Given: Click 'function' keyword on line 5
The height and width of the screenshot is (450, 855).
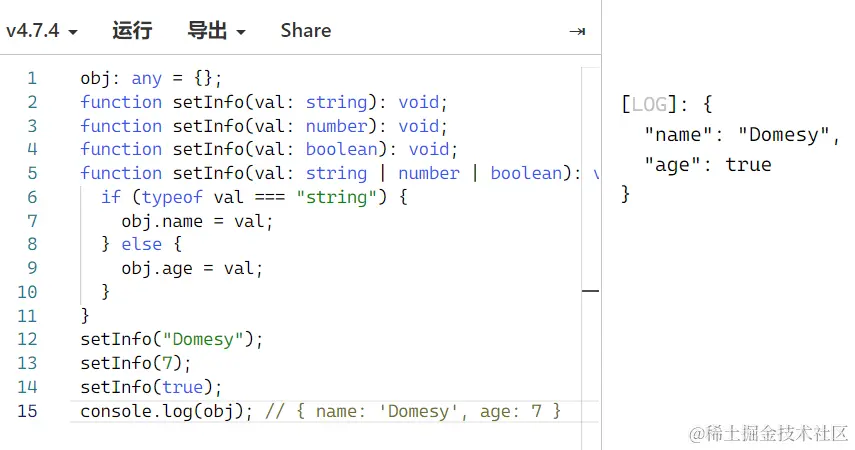Looking at the screenshot, I should (121, 173).
